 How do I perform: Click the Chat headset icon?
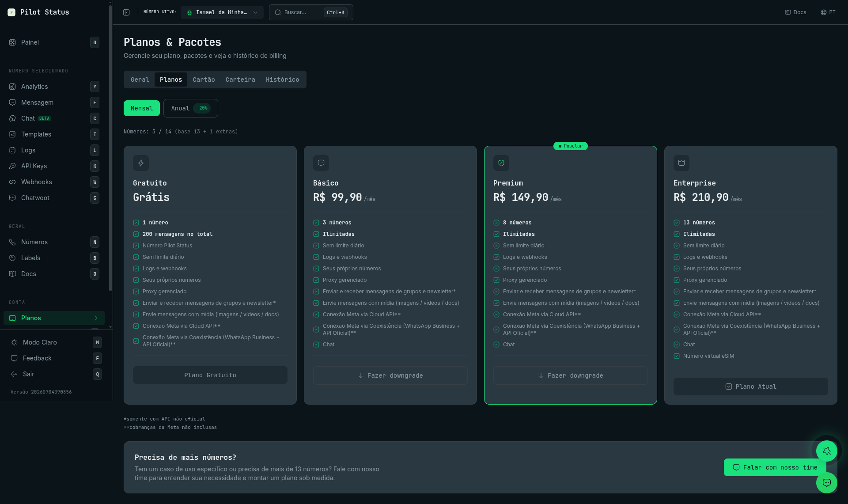[12, 118]
